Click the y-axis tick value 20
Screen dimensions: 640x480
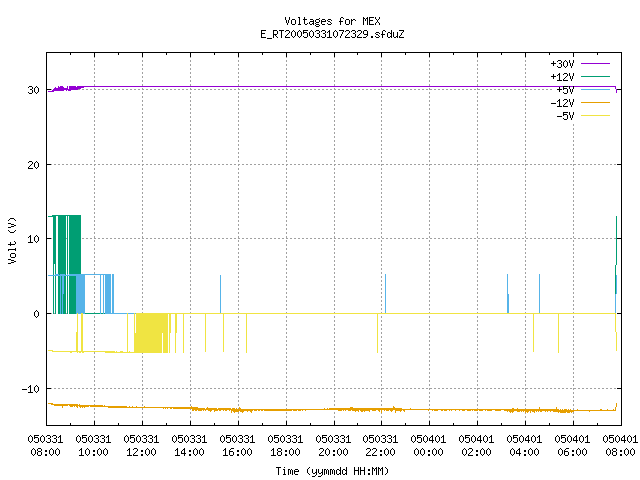(33, 165)
